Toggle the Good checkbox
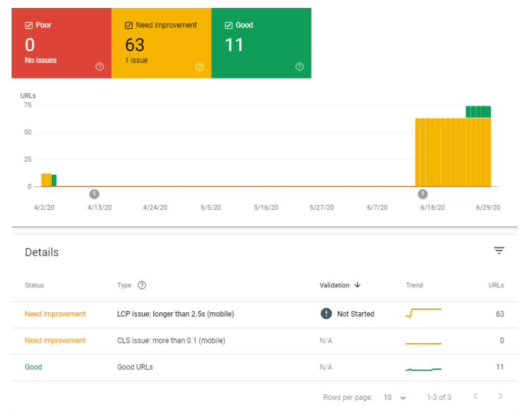 228,26
